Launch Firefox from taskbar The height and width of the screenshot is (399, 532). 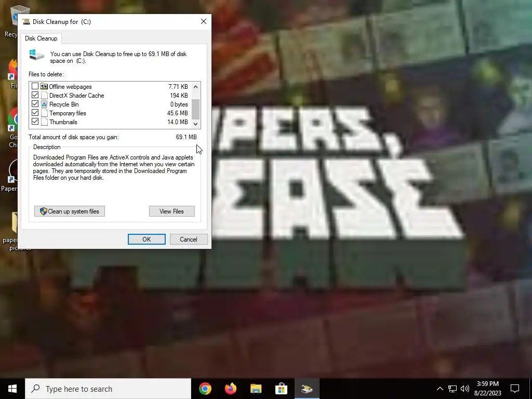[231, 389]
